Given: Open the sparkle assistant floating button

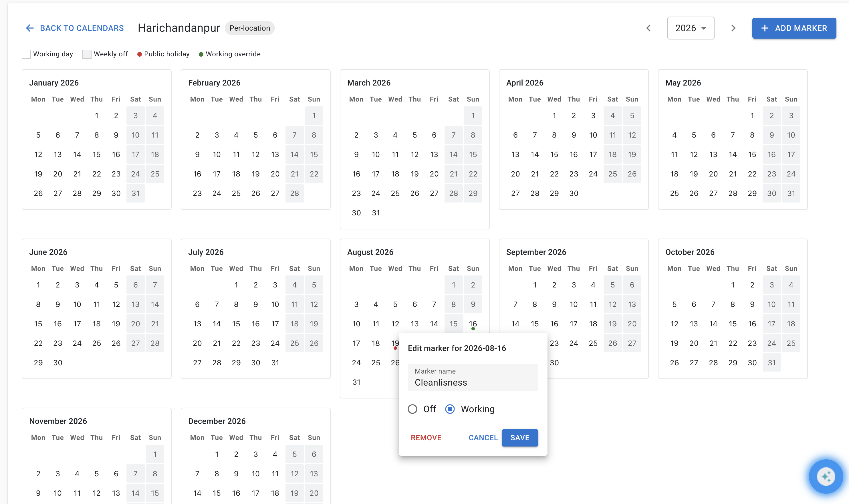Looking at the screenshot, I should [826, 476].
